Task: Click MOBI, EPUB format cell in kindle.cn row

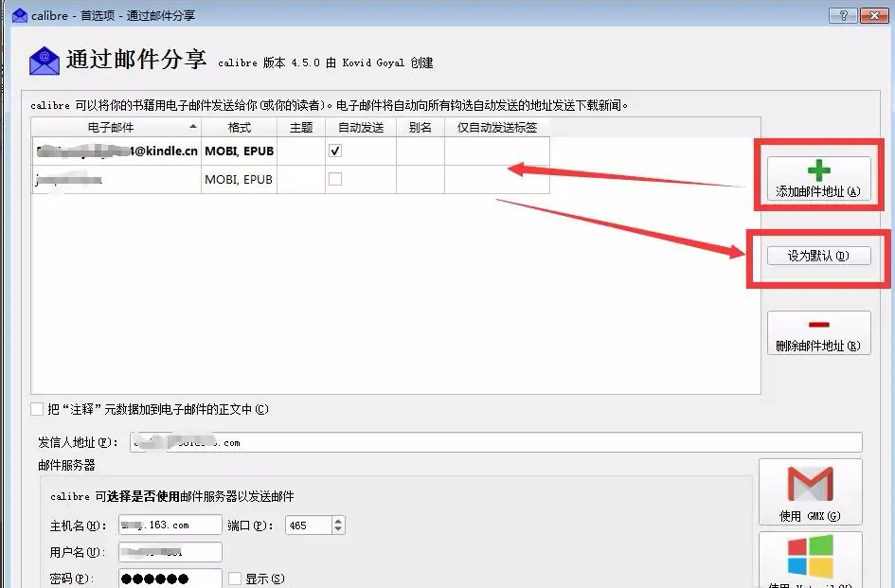Action: click(x=240, y=151)
